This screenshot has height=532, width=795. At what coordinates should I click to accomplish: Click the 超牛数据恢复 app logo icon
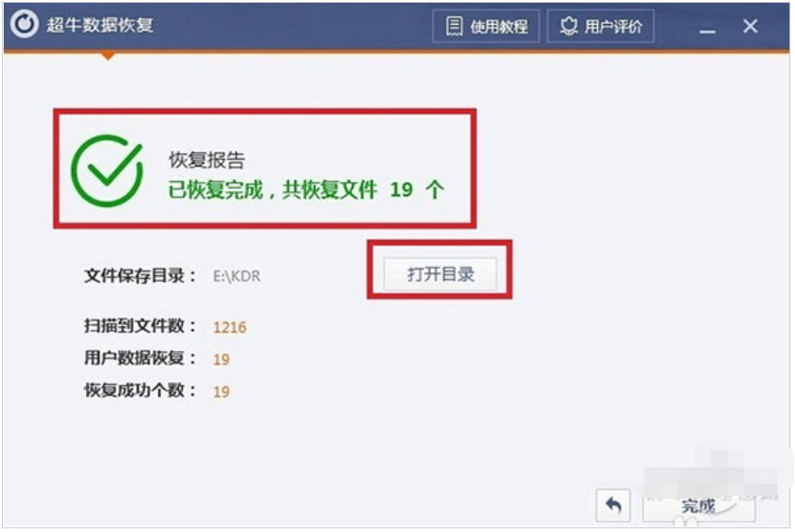click(x=24, y=24)
